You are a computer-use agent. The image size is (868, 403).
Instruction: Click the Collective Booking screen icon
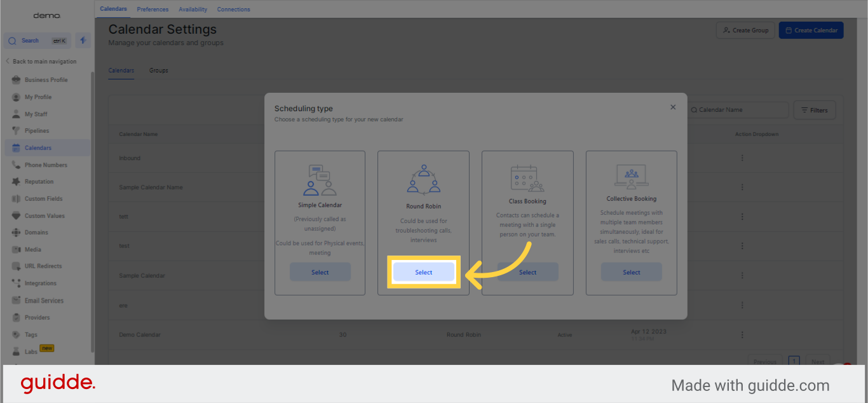[631, 177]
